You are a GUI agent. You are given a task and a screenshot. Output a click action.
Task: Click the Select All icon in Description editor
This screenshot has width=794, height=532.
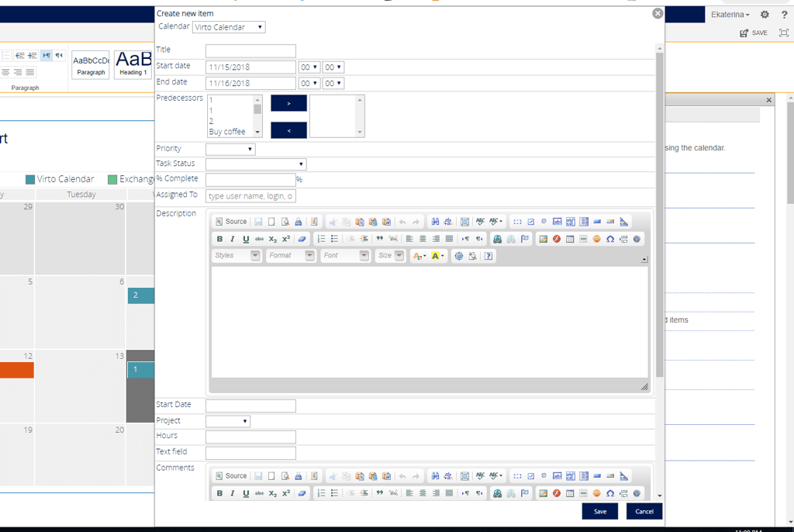(464, 222)
